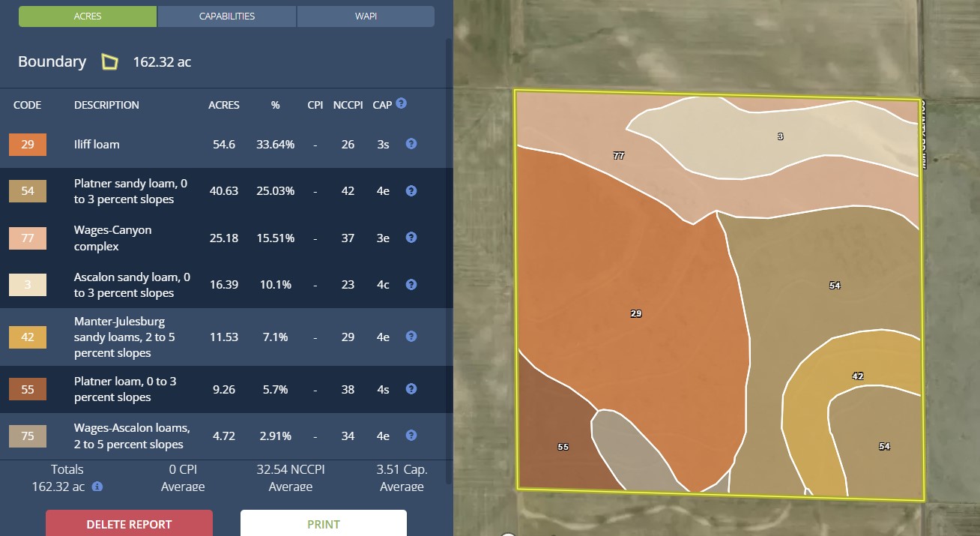
Task: Open help icon for Ascalon sandy loam row
Action: click(411, 284)
